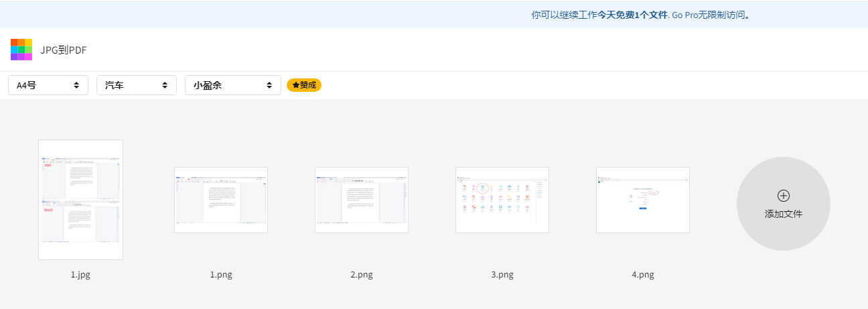The width and height of the screenshot is (868, 309).
Task: Select the 1.png image thumbnail
Action: tap(221, 200)
